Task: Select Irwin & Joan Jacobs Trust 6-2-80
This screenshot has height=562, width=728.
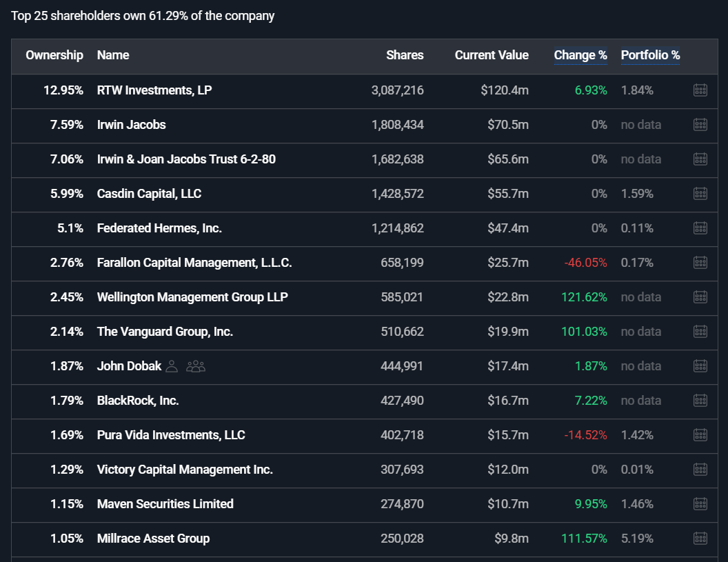Action: [186, 159]
